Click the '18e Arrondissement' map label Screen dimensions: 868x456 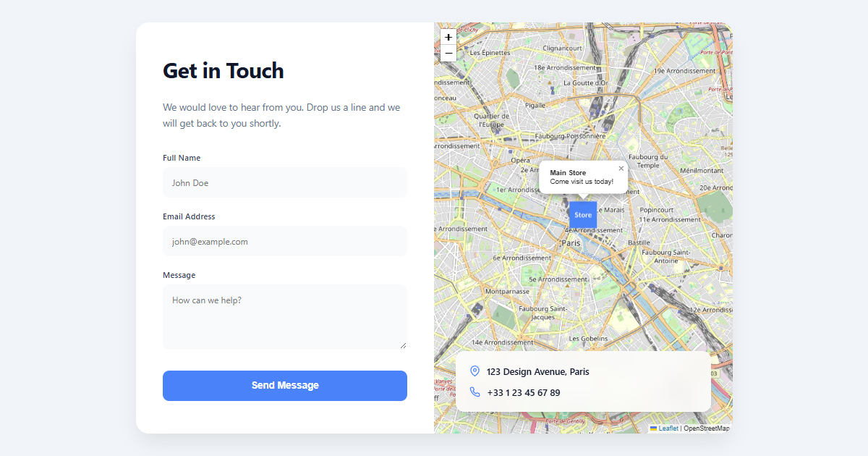coord(564,67)
